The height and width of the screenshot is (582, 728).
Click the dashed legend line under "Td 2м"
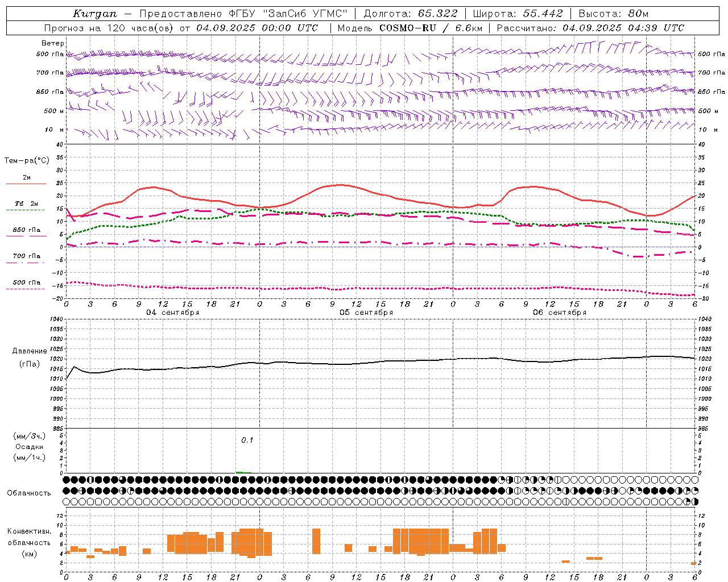[x=25, y=210]
